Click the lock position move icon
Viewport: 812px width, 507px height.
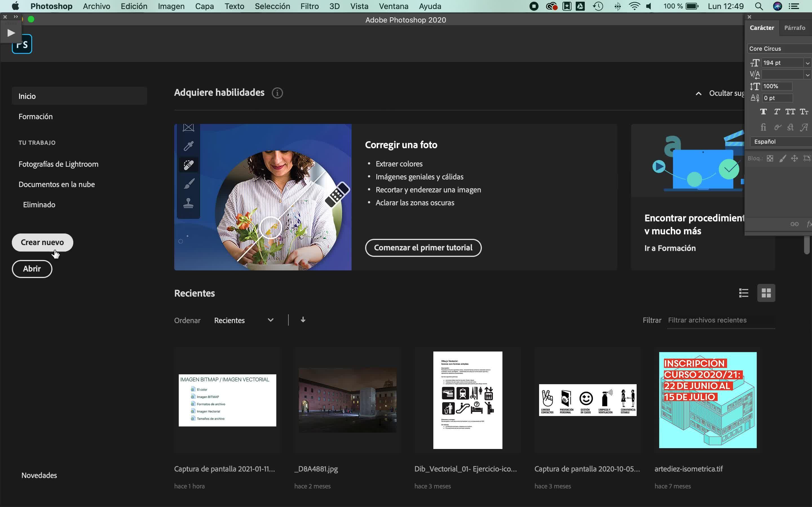click(x=794, y=159)
